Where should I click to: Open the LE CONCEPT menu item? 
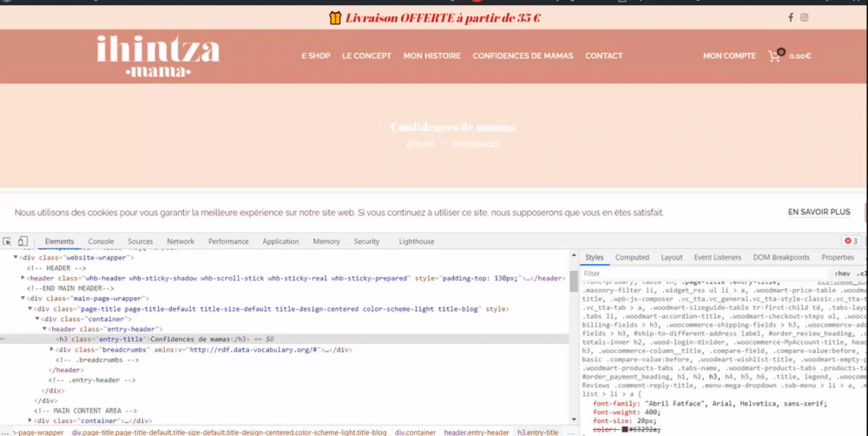[x=366, y=56]
